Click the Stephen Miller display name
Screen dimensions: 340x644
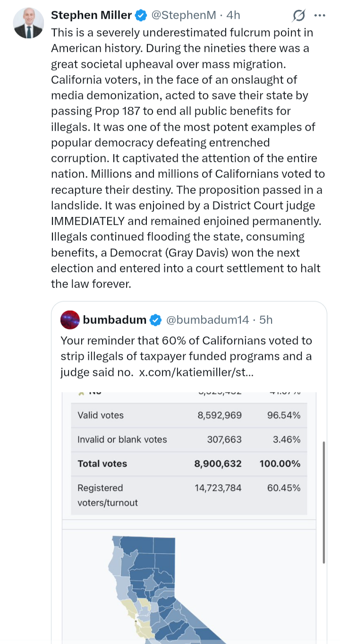point(91,15)
